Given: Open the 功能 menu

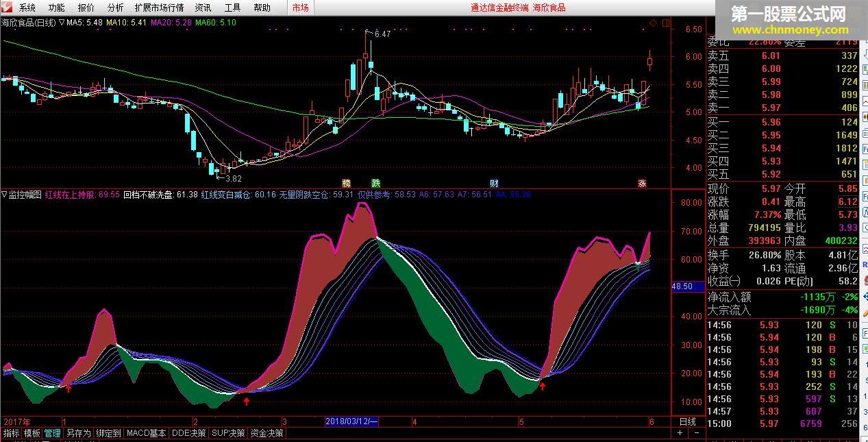Looking at the screenshot, I should 57,8.
